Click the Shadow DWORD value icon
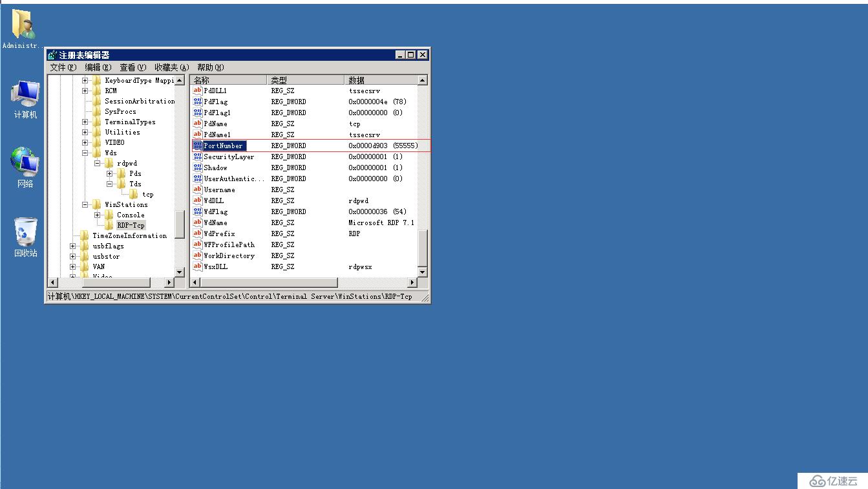868x489 pixels. pyautogui.click(x=198, y=168)
